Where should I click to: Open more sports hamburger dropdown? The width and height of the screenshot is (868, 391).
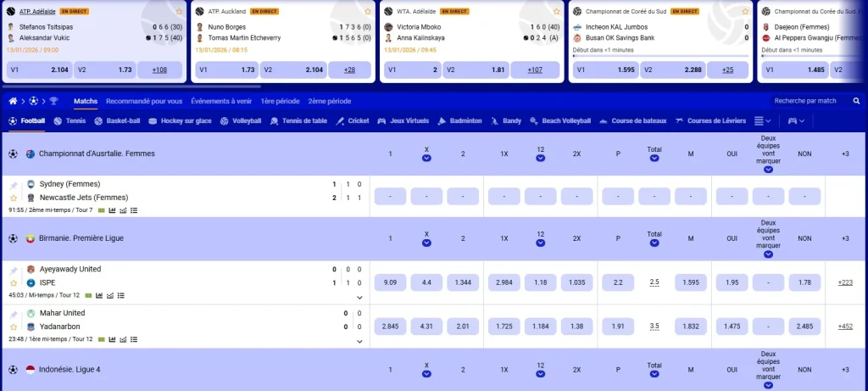point(763,120)
